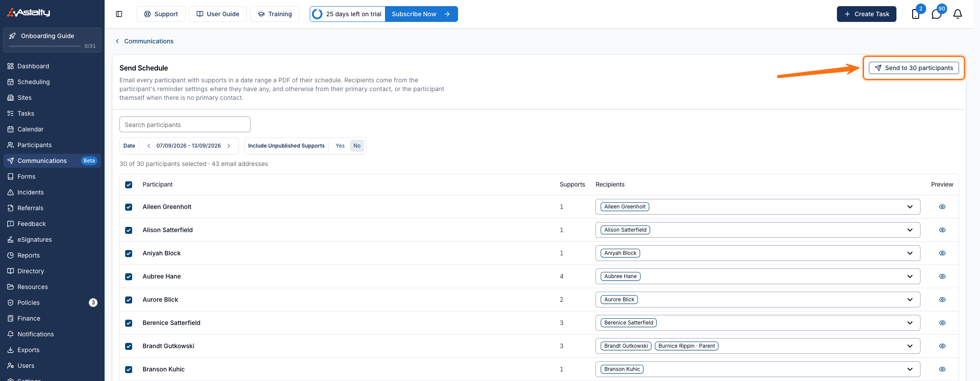
Task: Uncheck Aubree Hane's checkbox
Action: pyautogui.click(x=129, y=277)
